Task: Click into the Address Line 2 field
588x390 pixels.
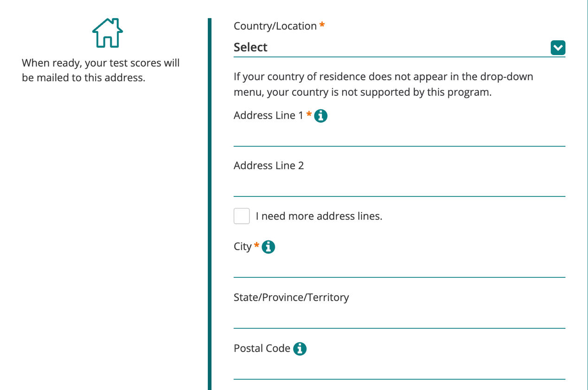Action: point(399,187)
